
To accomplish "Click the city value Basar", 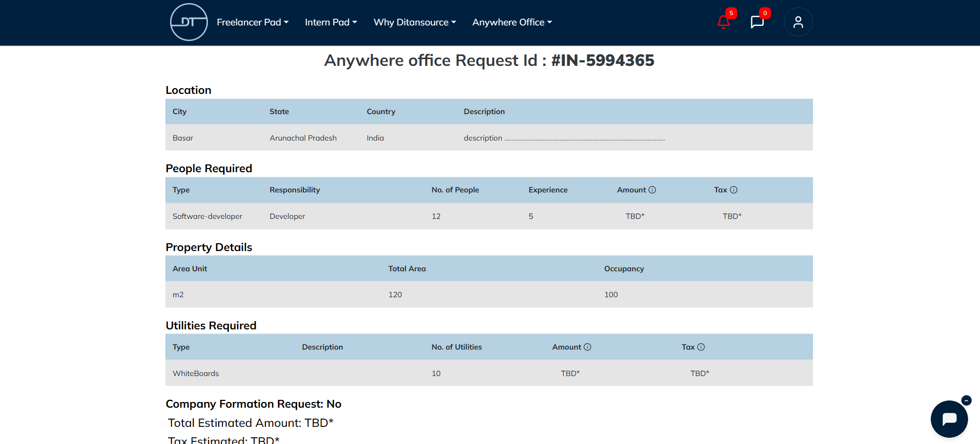I will (x=183, y=138).
